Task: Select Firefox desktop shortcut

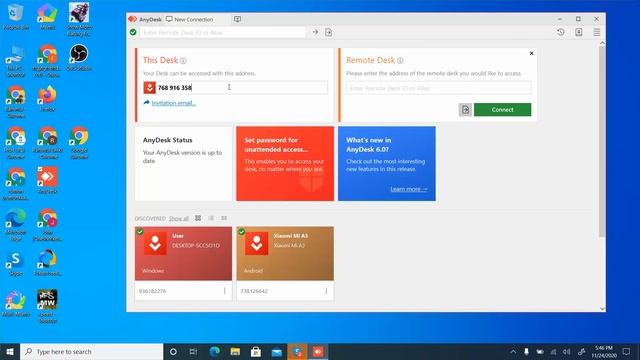Action: coord(47,99)
